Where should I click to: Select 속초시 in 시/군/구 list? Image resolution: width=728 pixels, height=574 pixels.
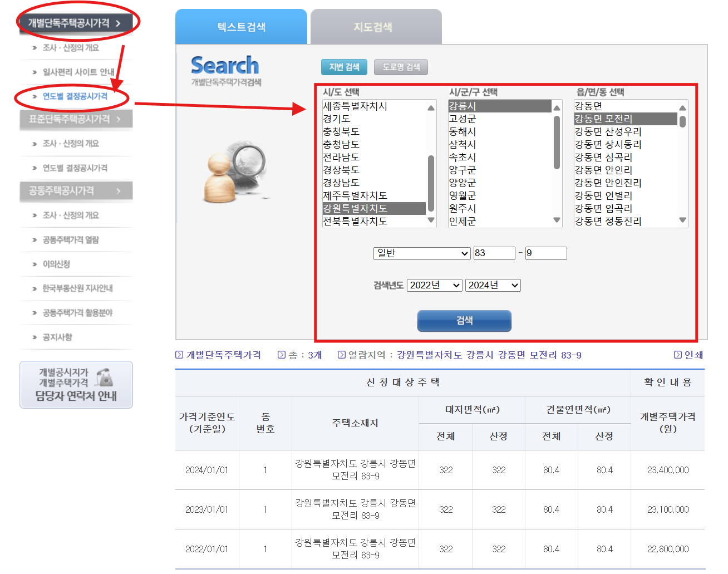pyautogui.click(x=500, y=157)
